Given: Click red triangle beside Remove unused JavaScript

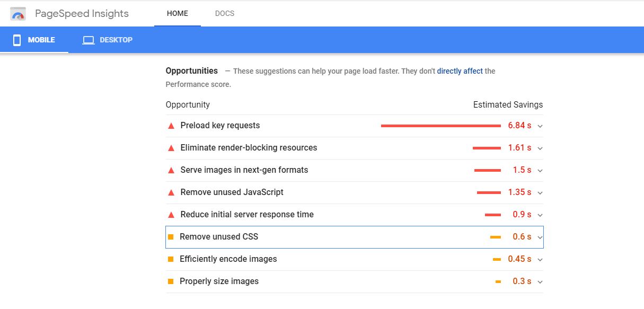Looking at the screenshot, I should 171,192.
